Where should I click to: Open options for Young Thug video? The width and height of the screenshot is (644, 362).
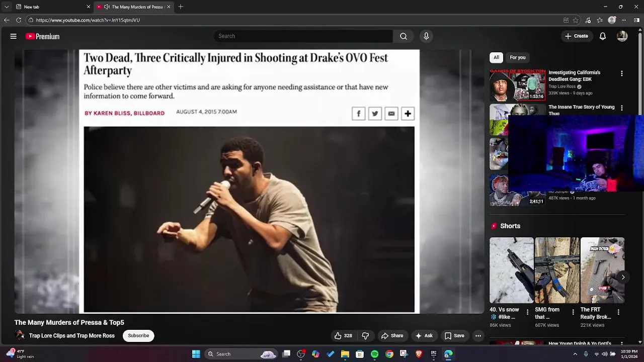(x=622, y=108)
